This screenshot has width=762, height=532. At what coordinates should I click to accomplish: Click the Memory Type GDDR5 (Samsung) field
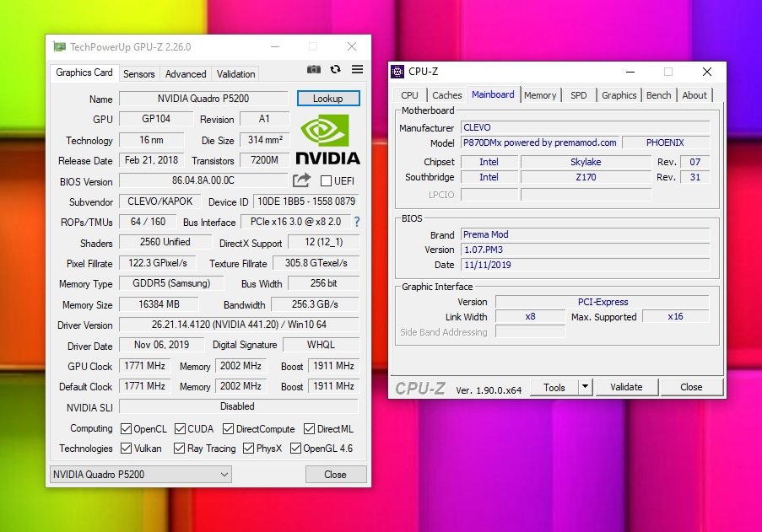point(171,283)
